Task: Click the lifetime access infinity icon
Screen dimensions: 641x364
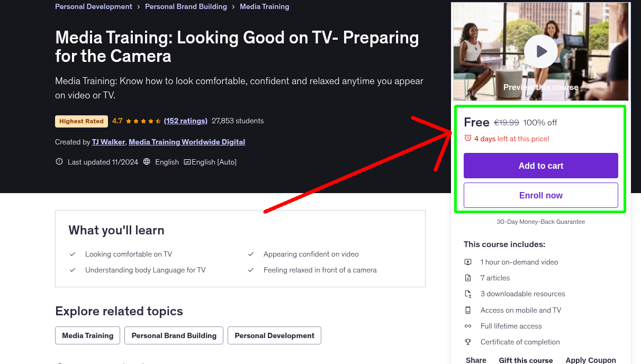Action: pyautogui.click(x=468, y=326)
